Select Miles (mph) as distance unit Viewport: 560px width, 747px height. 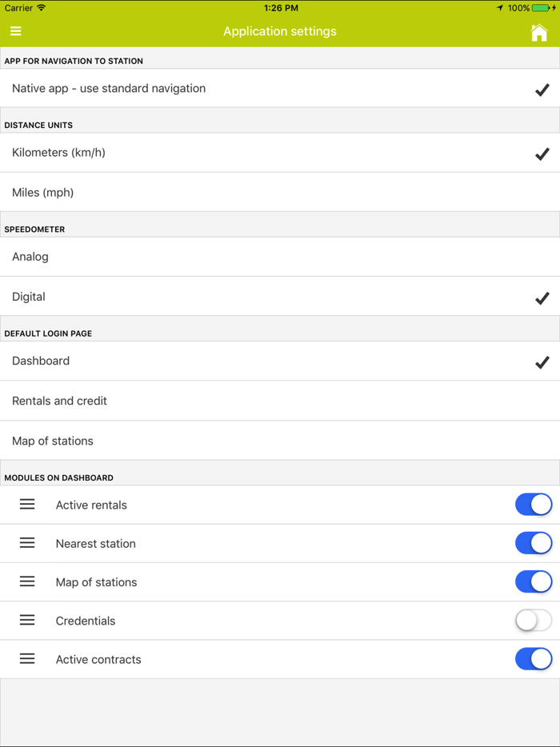pyautogui.click(x=280, y=192)
